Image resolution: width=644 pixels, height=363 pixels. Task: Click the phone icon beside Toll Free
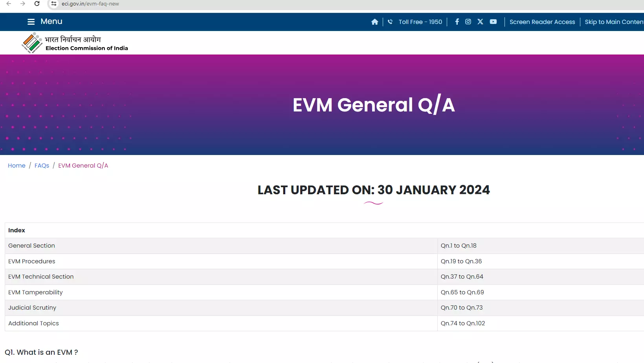tap(390, 22)
